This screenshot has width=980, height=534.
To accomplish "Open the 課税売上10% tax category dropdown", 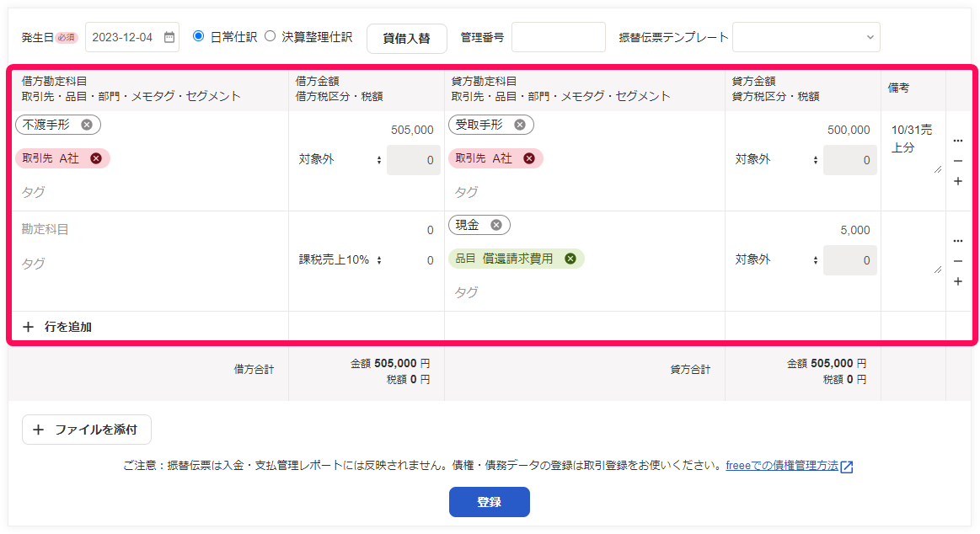I will pyautogui.click(x=340, y=259).
